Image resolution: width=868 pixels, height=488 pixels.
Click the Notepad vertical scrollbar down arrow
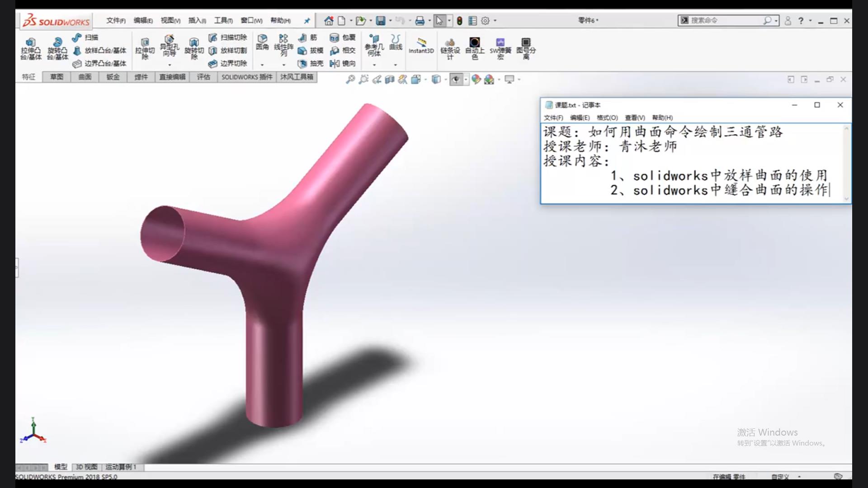846,199
